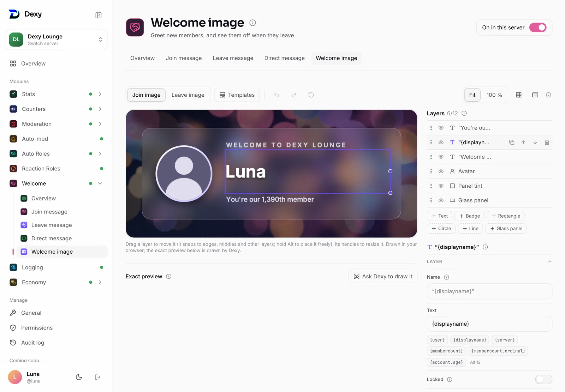Click the layer Name input field

489,291
